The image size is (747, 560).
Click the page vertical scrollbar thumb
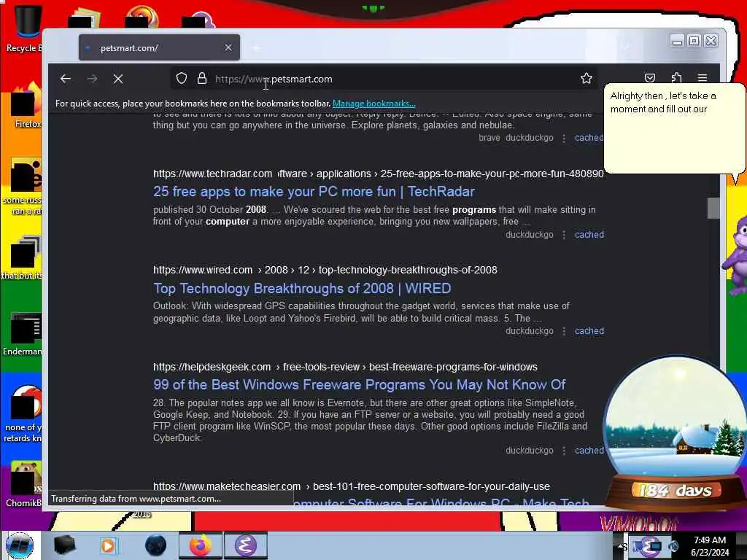click(713, 208)
